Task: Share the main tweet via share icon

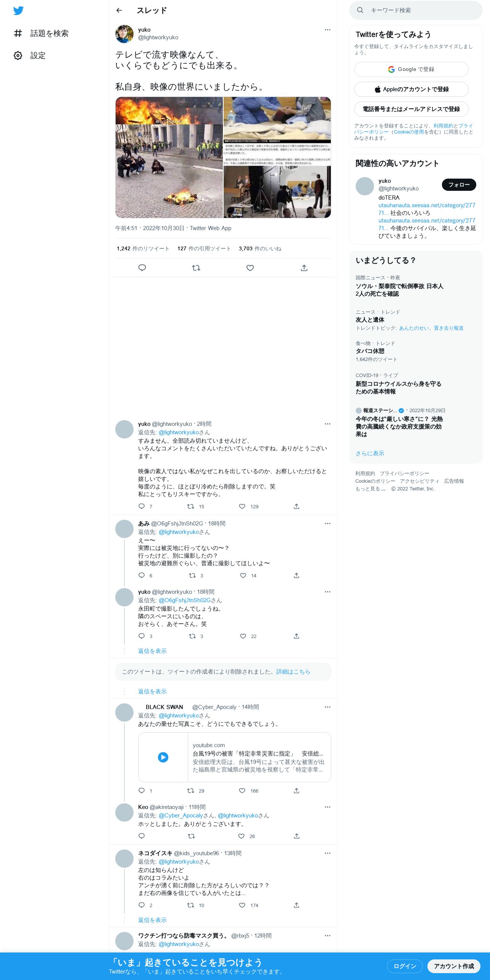Action: coord(304,268)
